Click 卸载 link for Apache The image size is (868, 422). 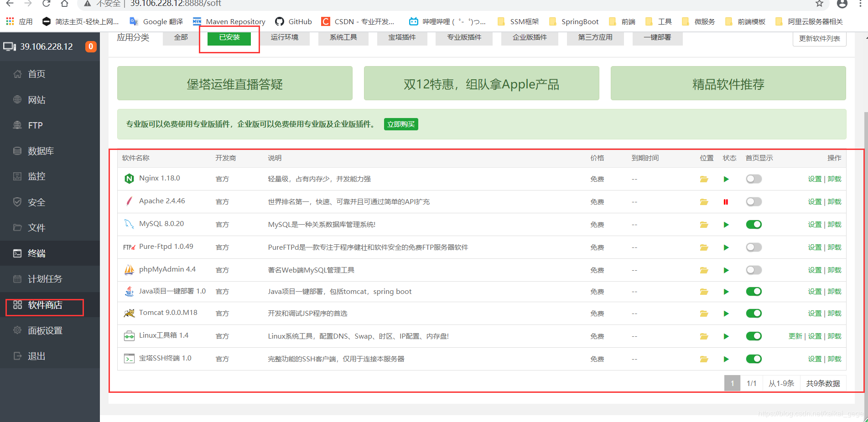coord(835,202)
